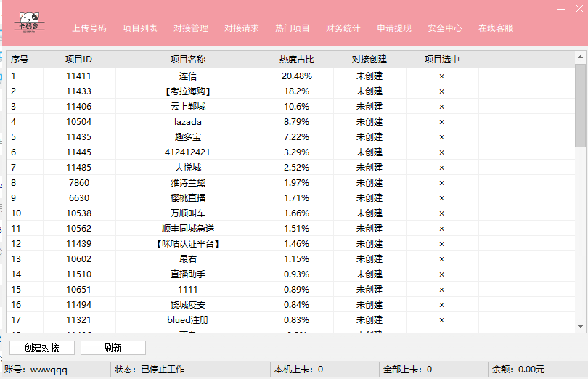Click project ID 11411
Viewport: 588px width, 379px height.
78,76
